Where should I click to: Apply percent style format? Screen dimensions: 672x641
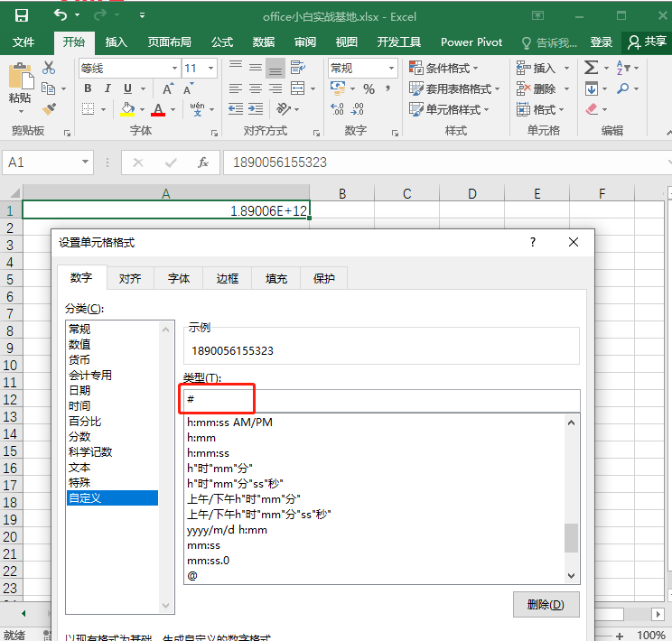(x=369, y=88)
